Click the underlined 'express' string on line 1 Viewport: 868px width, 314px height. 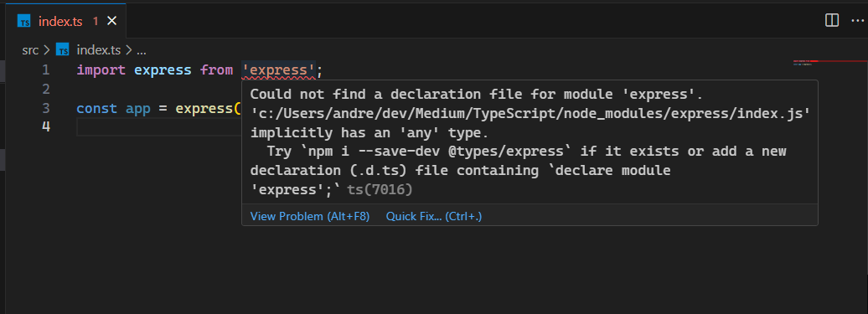pyautogui.click(x=278, y=70)
